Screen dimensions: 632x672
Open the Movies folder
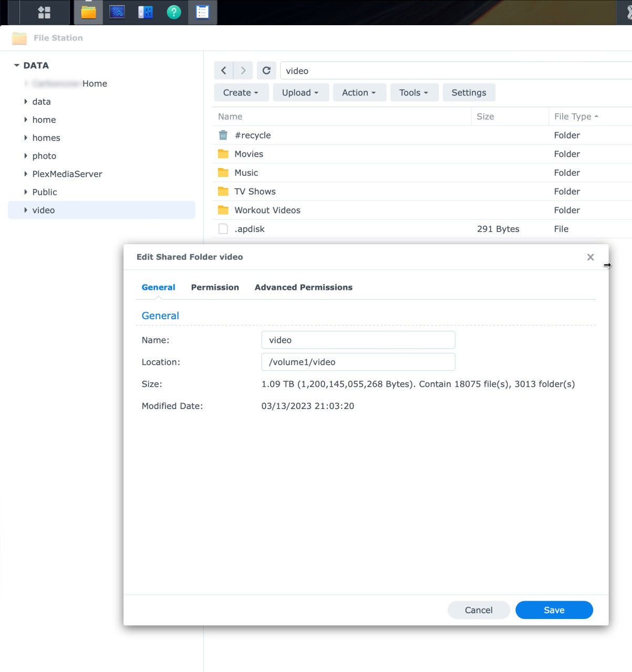click(248, 153)
